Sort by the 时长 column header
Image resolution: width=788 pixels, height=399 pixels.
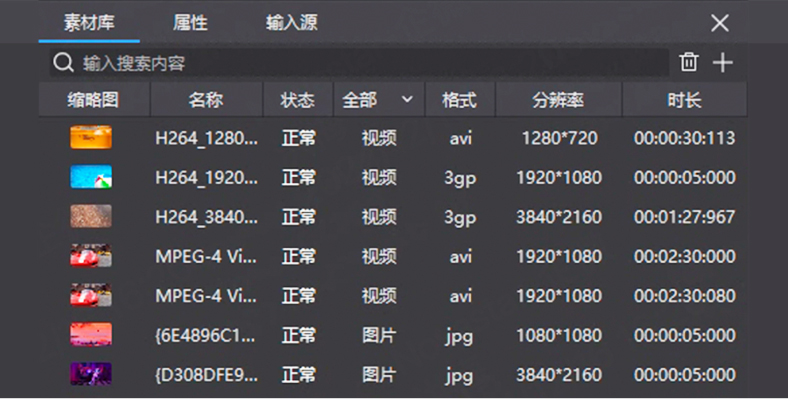[684, 100]
